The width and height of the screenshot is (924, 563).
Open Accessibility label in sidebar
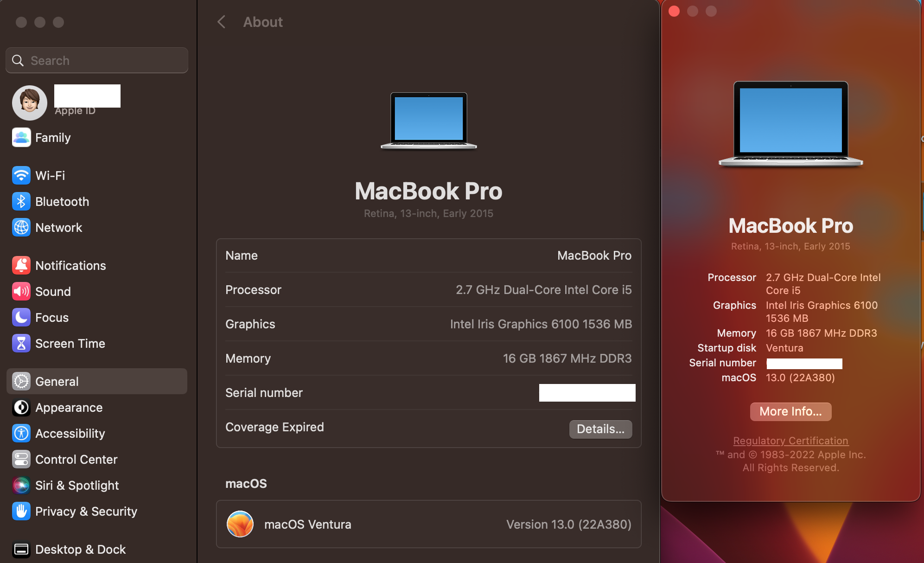70,434
